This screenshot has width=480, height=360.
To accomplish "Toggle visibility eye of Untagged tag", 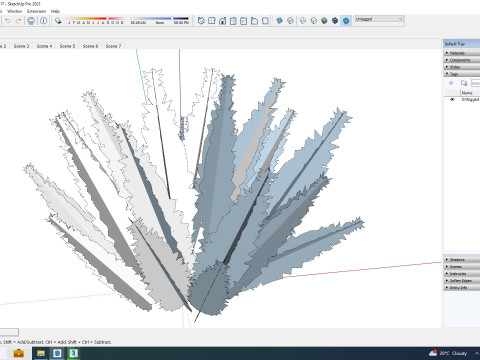I will [x=452, y=99].
